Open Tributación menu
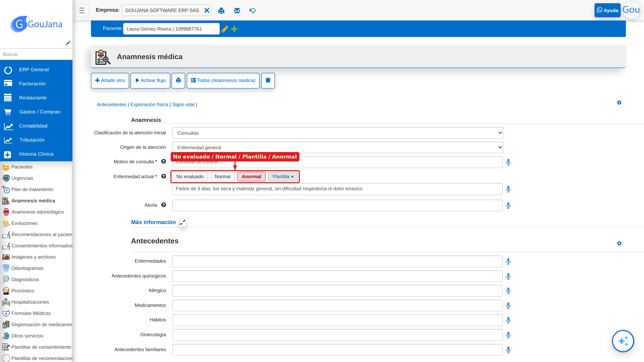This screenshot has height=362, width=644. [36, 140]
